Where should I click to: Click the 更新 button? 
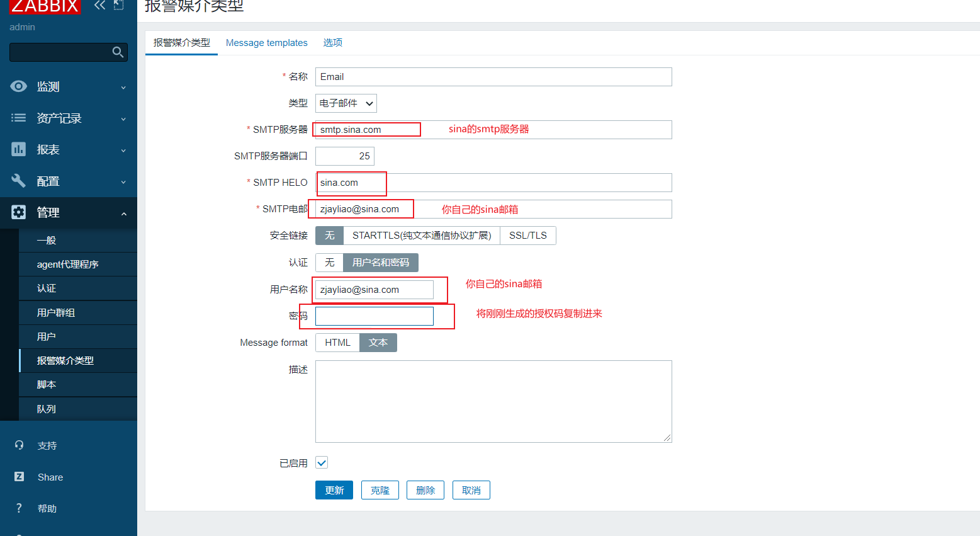coord(334,490)
